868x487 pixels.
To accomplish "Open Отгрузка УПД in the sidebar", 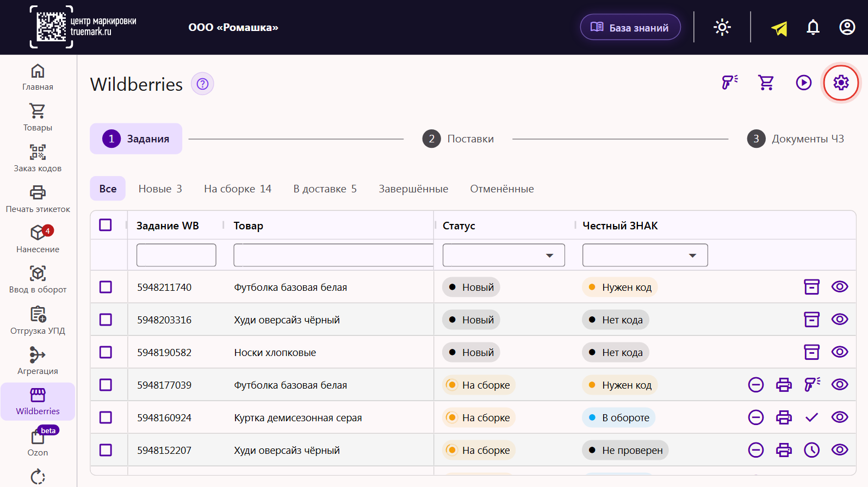I will click(x=38, y=321).
